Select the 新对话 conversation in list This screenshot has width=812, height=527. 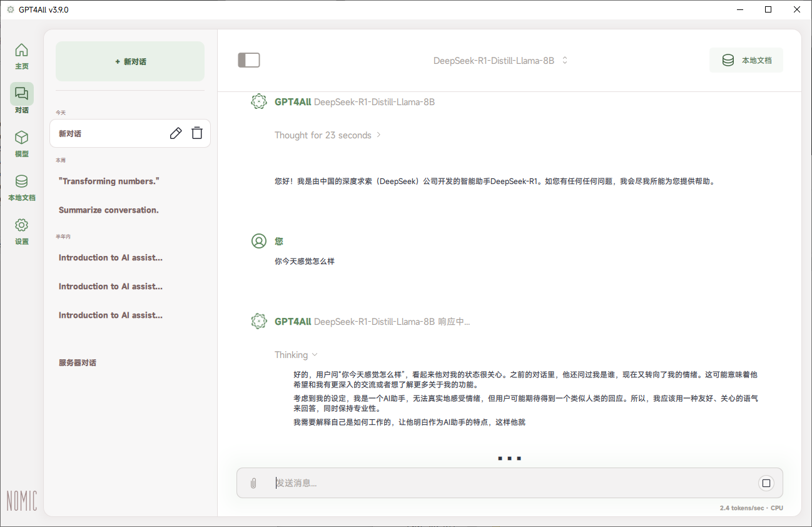tap(130, 133)
